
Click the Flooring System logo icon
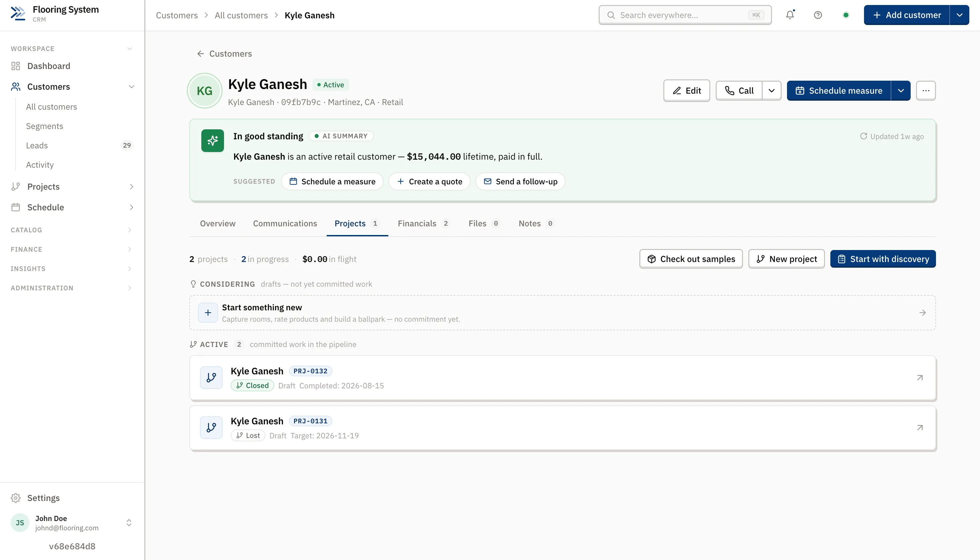[18, 14]
